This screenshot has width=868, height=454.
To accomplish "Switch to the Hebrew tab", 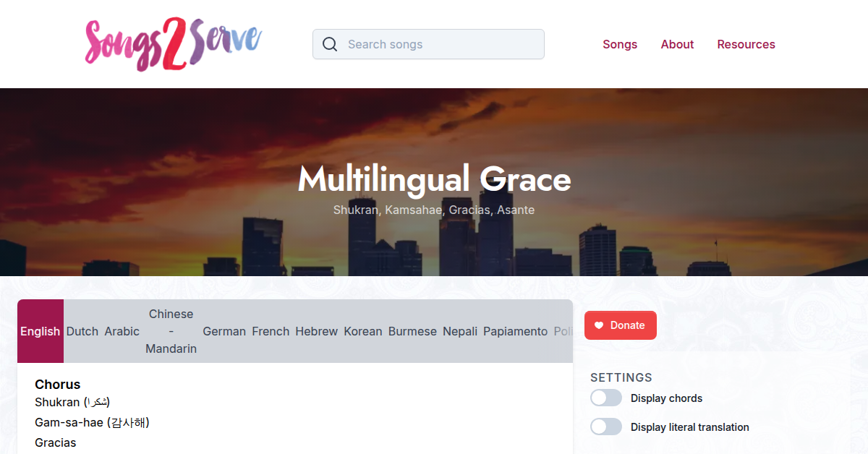I will (x=316, y=331).
